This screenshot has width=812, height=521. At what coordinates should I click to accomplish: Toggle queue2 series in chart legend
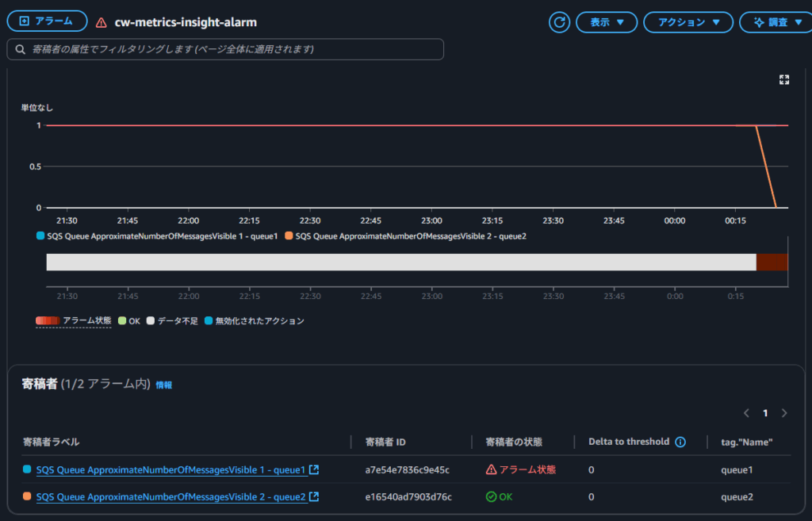tap(406, 236)
